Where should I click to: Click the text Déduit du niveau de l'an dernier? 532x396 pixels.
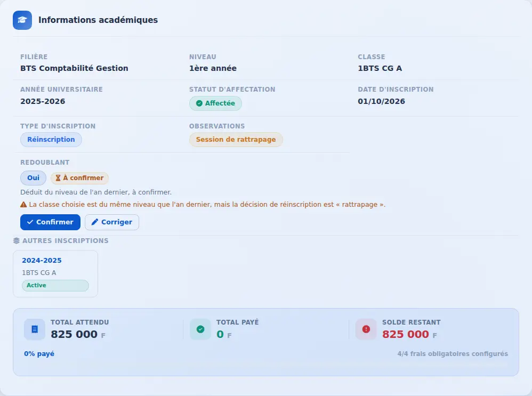pyautogui.click(x=96, y=192)
